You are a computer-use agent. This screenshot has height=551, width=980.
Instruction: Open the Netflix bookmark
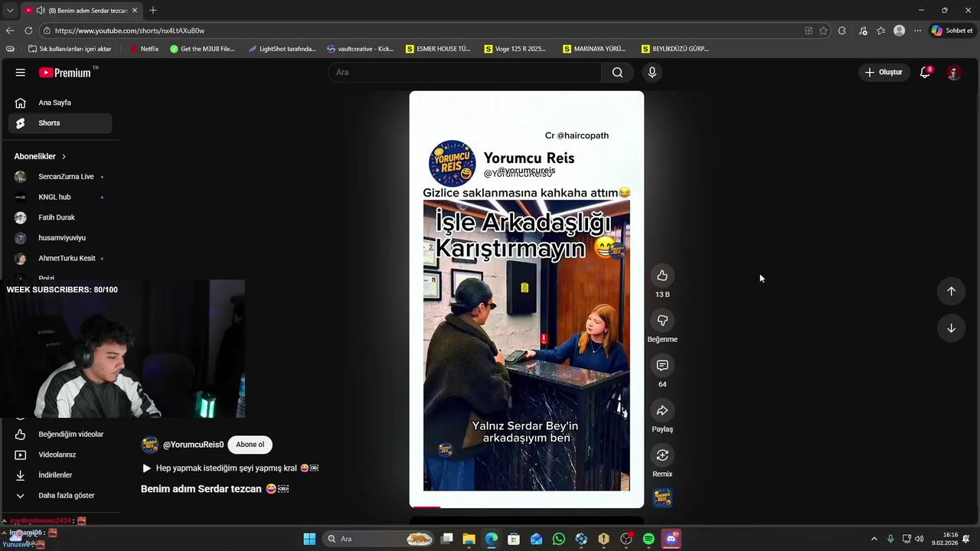pyautogui.click(x=145, y=49)
